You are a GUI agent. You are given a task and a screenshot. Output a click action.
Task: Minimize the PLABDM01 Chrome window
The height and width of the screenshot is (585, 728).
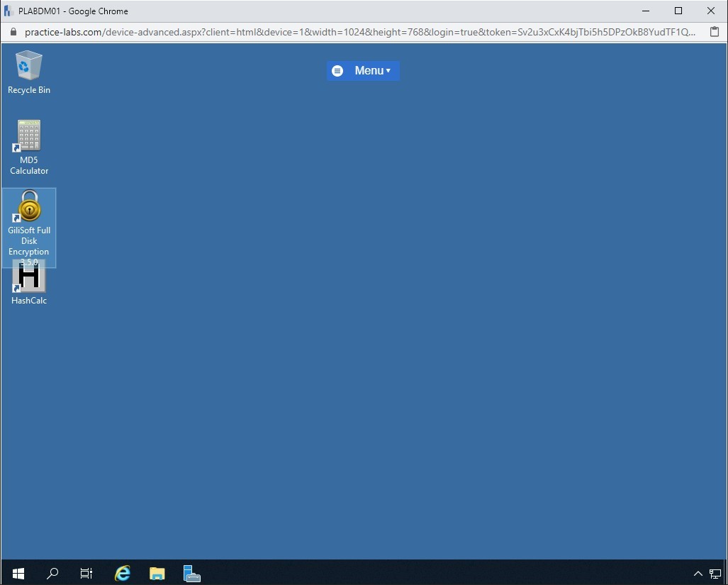coord(646,11)
